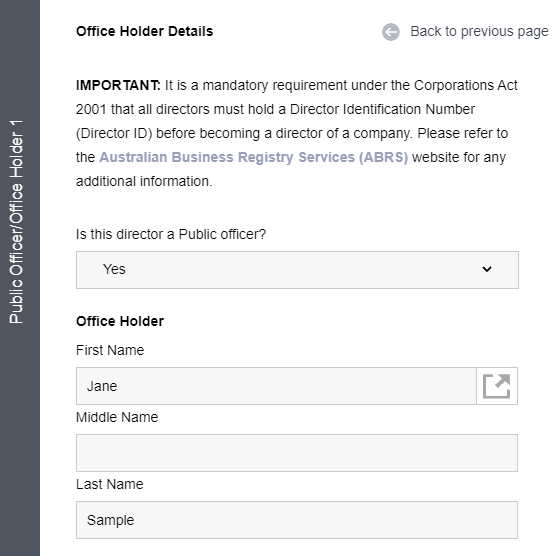Click the 'Director Identification Number' text
This screenshot has width=556, height=556.
coord(382,109)
